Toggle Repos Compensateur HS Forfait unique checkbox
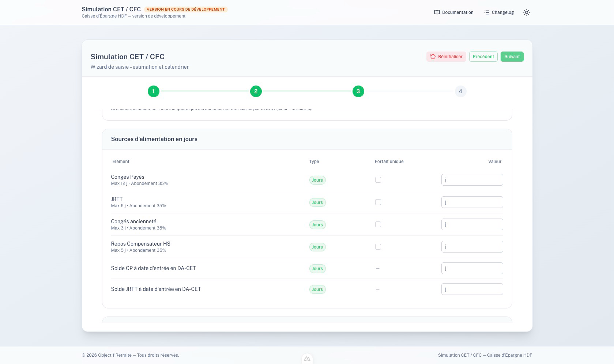Image resolution: width=614 pixels, height=364 pixels. coord(378,247)
